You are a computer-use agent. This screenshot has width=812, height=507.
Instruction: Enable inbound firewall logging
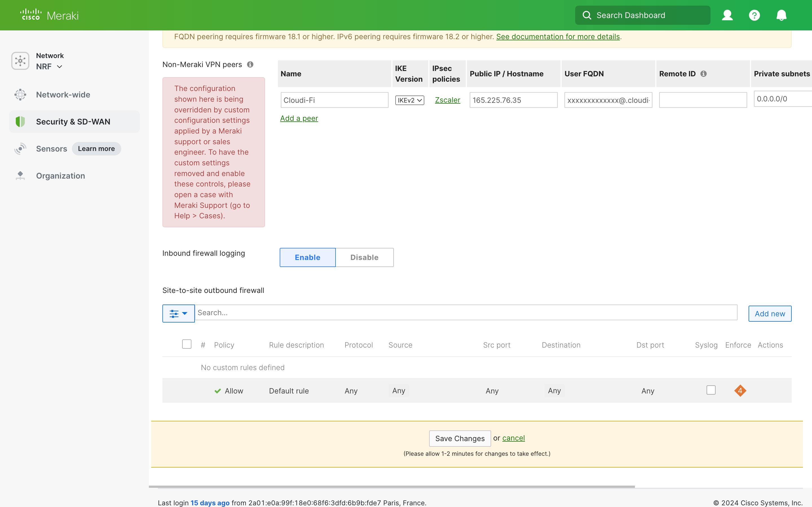(307, 257)
